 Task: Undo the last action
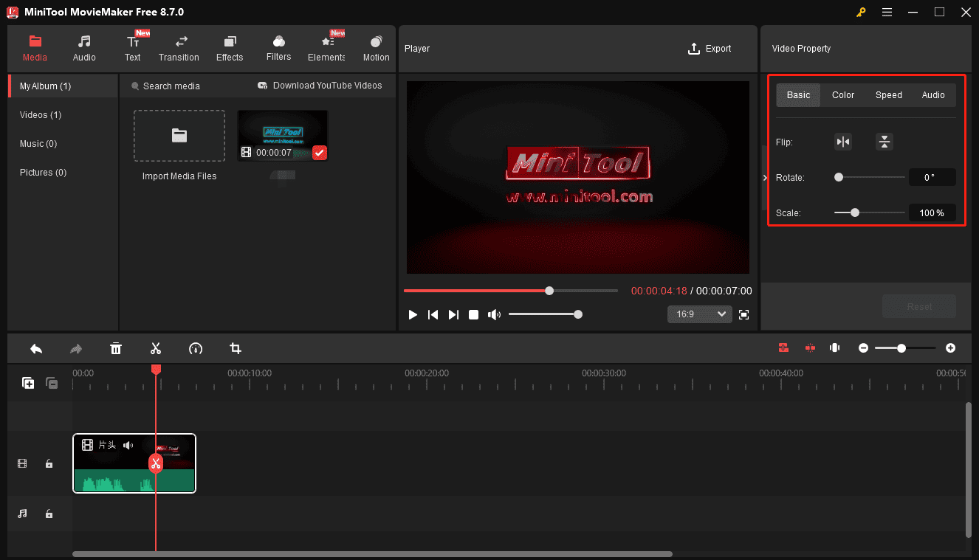coord(36,348)
